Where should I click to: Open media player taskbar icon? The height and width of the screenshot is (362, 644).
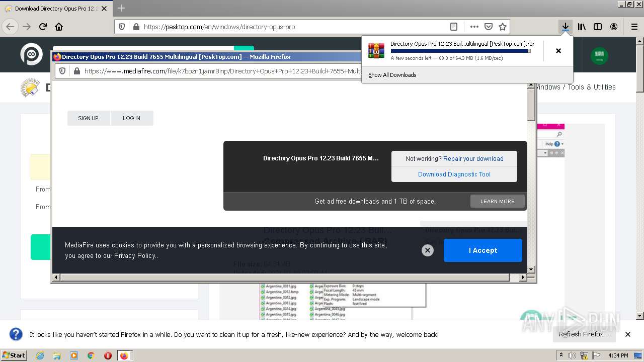click(x=74, y=355)
